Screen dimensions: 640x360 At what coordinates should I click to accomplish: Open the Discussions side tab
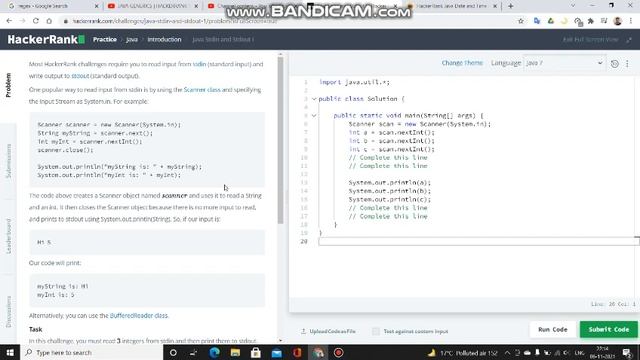point(8,311)
